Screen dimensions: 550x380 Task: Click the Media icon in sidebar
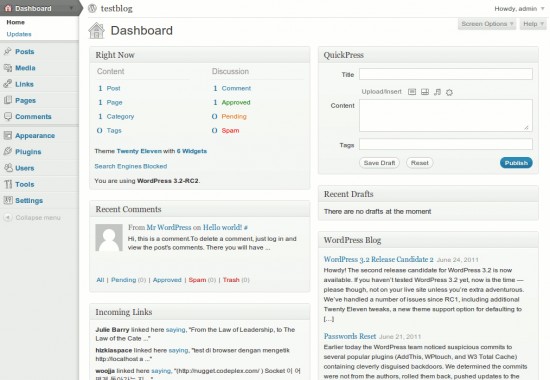[8, 68]
